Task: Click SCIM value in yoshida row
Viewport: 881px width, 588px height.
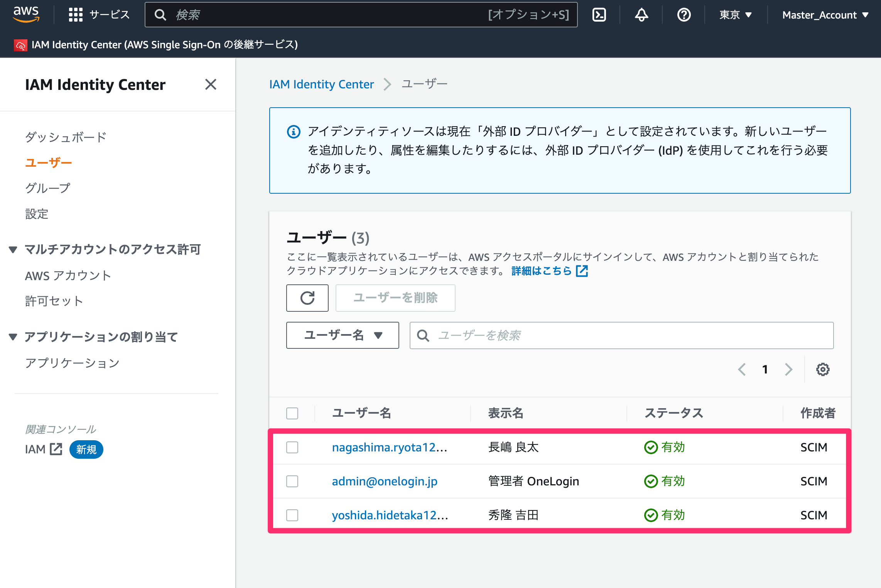Action: pyautogui.click(x=814, y=515)
